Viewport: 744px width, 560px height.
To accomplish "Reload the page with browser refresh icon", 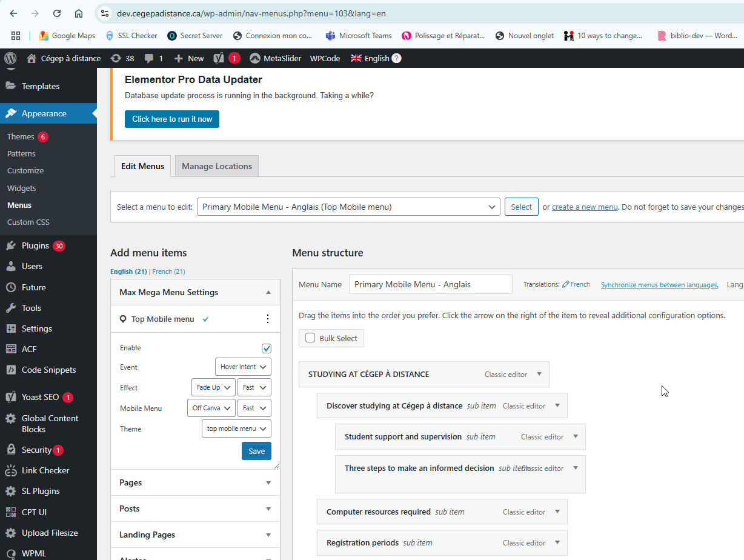I will pos(57,13).
